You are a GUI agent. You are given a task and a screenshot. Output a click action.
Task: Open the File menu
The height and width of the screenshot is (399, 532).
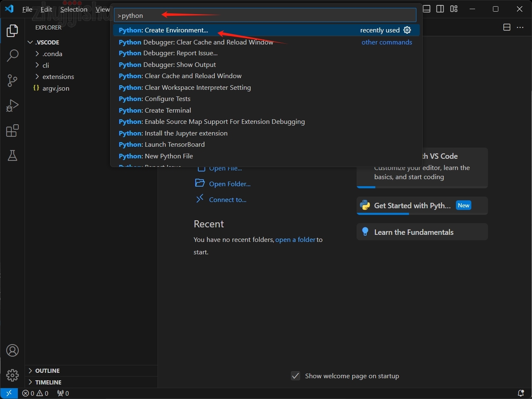(27, 9)
